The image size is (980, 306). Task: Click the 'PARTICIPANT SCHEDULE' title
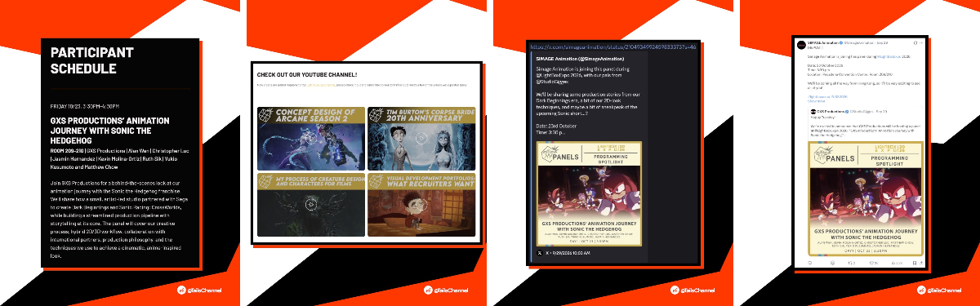point(92,60)
